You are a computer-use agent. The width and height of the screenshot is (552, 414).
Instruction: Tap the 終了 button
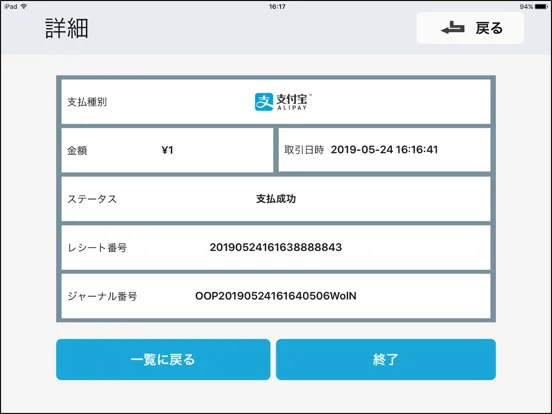point(386,359)
